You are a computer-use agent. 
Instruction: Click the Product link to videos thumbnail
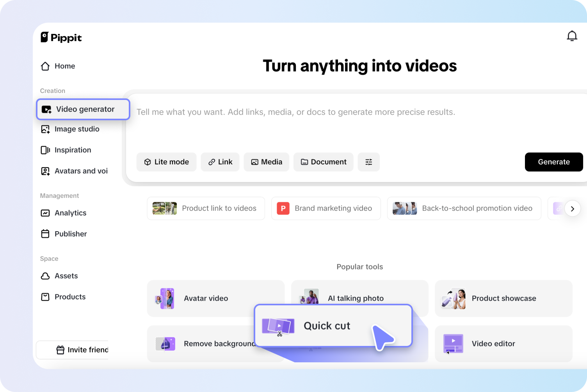pyautogui.click(x=165, y=208)
